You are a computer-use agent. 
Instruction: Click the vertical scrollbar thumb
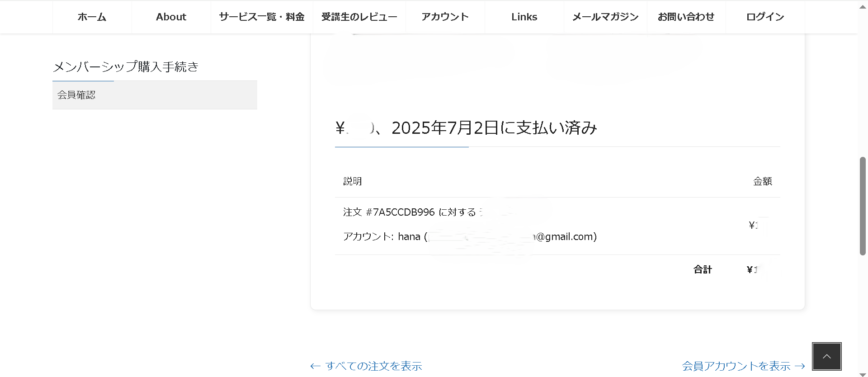point(863,206)
